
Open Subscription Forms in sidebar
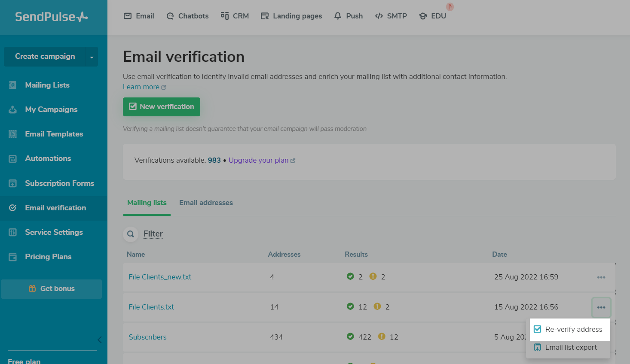59,183
